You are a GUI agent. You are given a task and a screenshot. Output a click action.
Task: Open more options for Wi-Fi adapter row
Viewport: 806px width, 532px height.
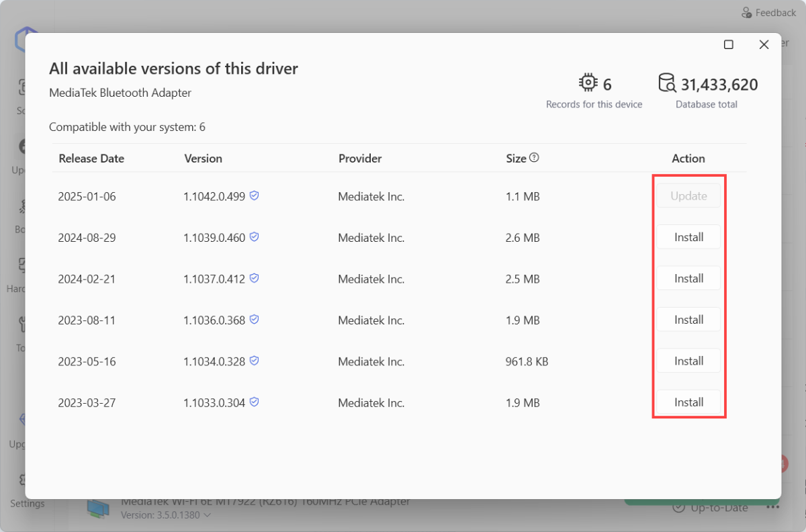tap(772, 508)
